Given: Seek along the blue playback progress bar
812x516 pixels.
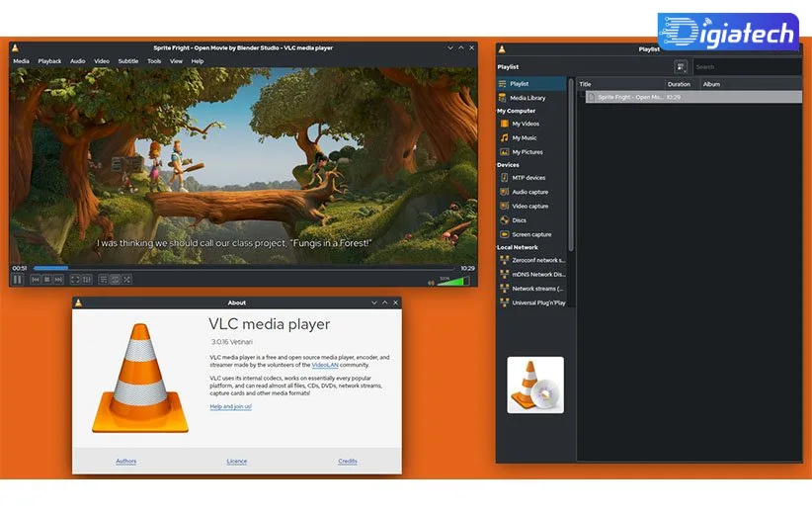Looking at the screenshot, I should [x=243, y=268].
